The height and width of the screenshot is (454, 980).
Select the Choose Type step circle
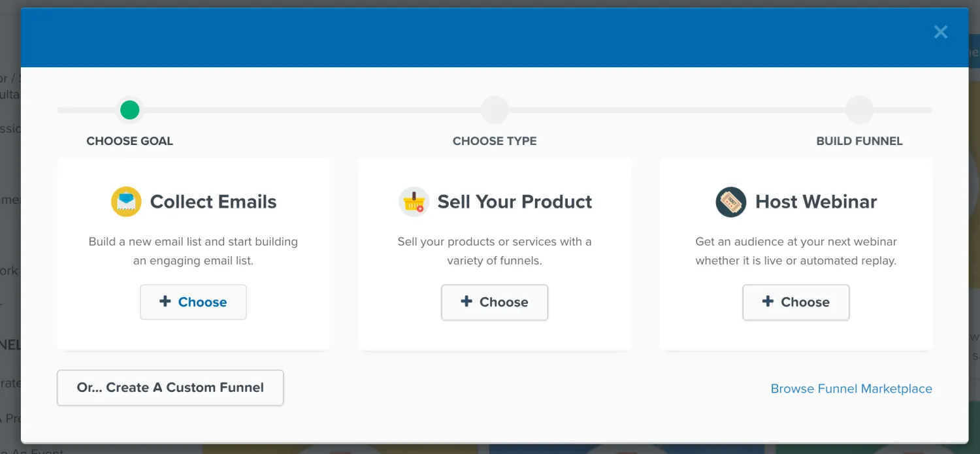click(495, 110)
